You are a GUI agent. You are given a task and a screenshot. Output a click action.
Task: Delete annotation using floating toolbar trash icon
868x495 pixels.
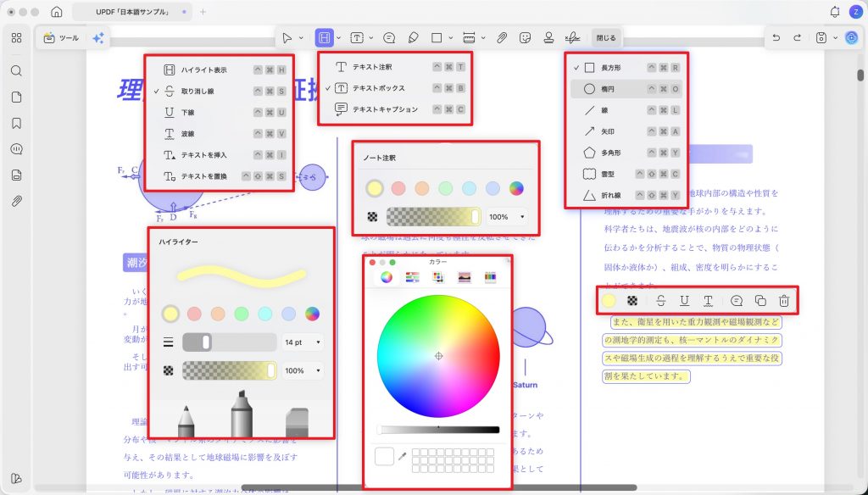[x=784, y=301]
